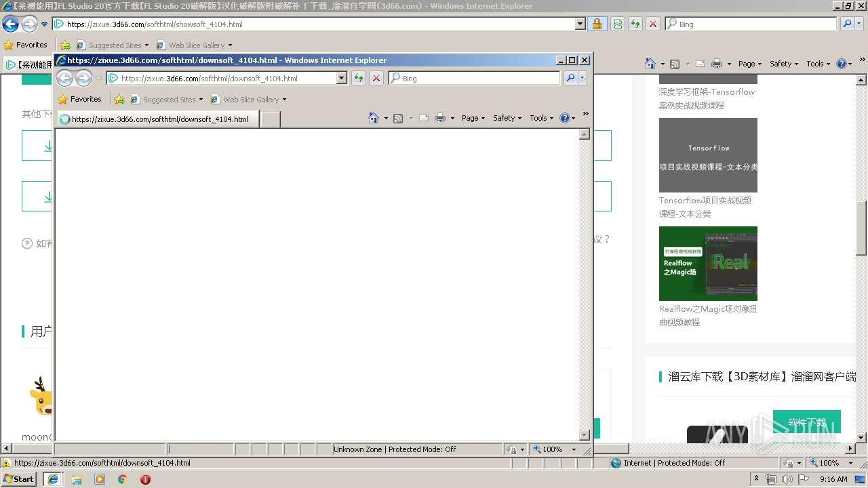Viewport: 868px width, 488px height.
Task: Open Tools menu in popup window
Action: [542, 118]
